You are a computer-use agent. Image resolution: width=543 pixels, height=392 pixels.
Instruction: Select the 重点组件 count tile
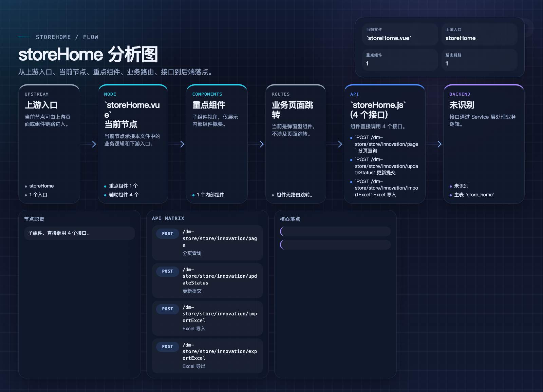coord(400,60)
